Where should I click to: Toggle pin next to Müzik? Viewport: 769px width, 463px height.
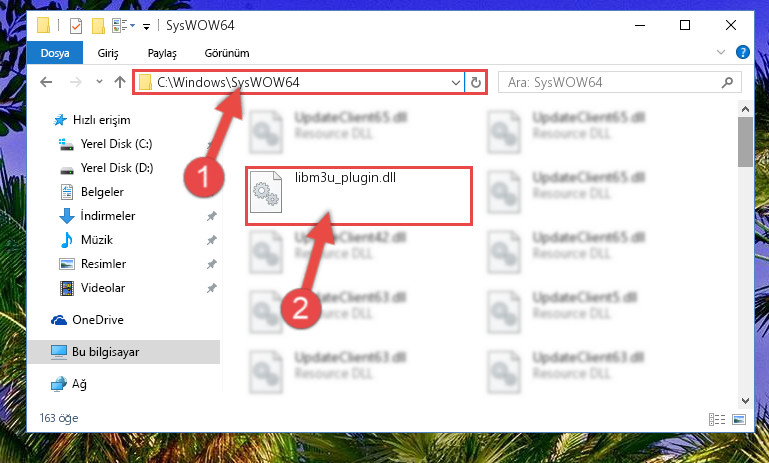(x=211, y=240)
